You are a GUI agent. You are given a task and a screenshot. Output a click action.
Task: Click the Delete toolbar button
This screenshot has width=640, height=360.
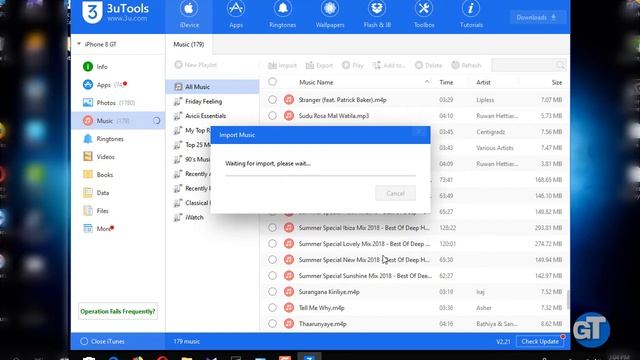(x=429, y=65)
